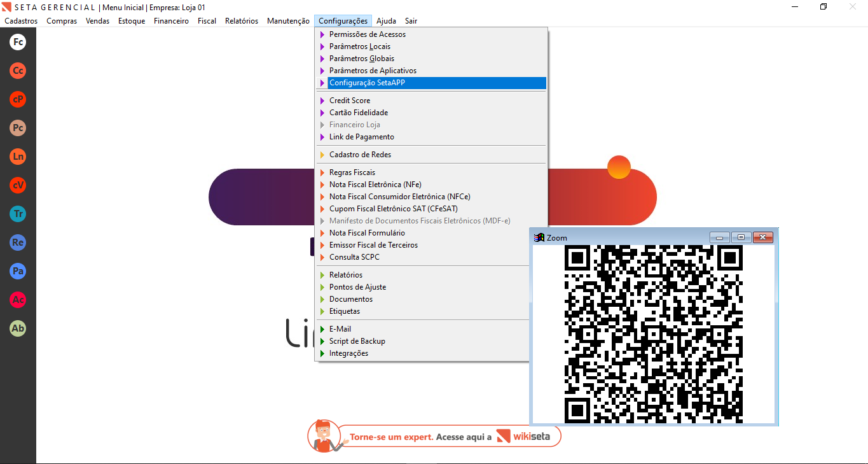Open the Compras menu
The height and width of the screenshot is (464, 868).
coord(62,21)
